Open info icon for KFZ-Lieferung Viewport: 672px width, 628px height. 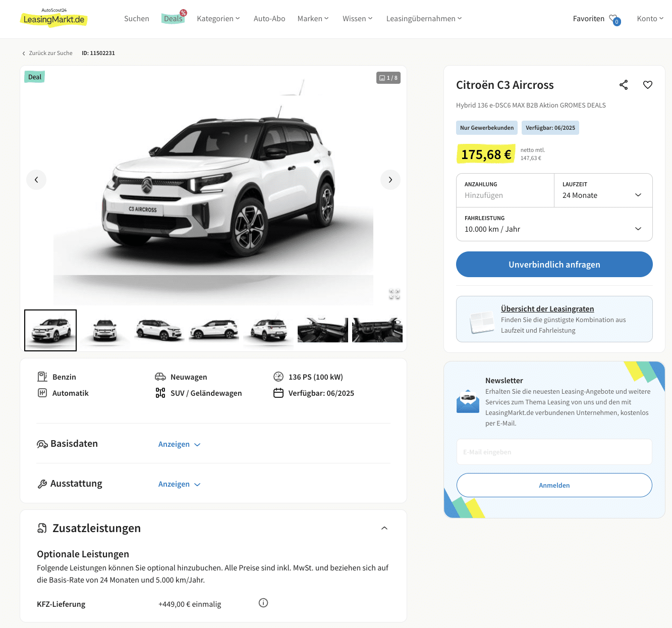(x=263, y=603)
